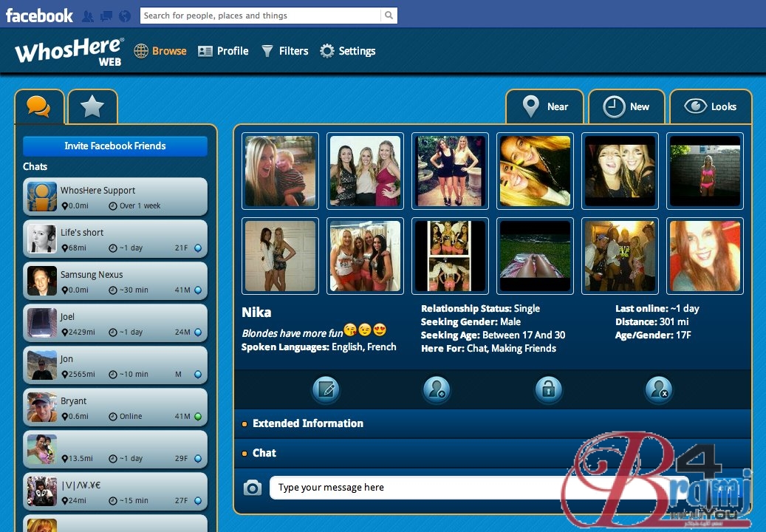Viewport: 766px width, 532px height.
Task: Click the add-user icon below the profile
Action: 437,389
